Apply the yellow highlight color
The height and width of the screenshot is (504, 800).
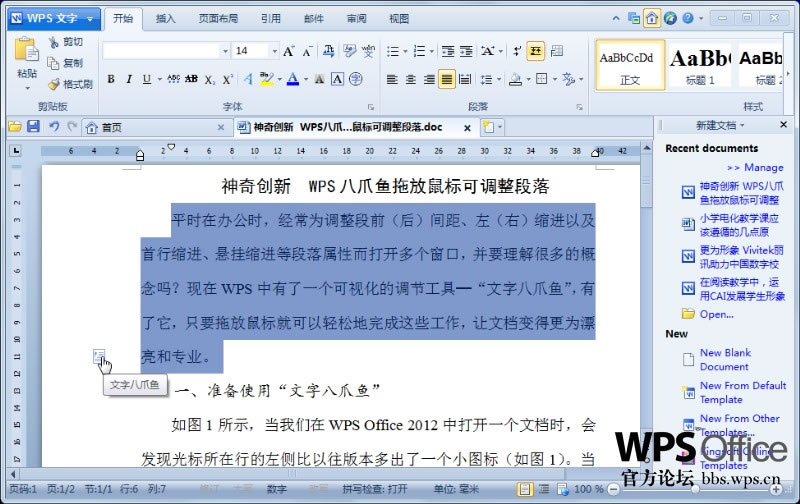click(266, 79)
